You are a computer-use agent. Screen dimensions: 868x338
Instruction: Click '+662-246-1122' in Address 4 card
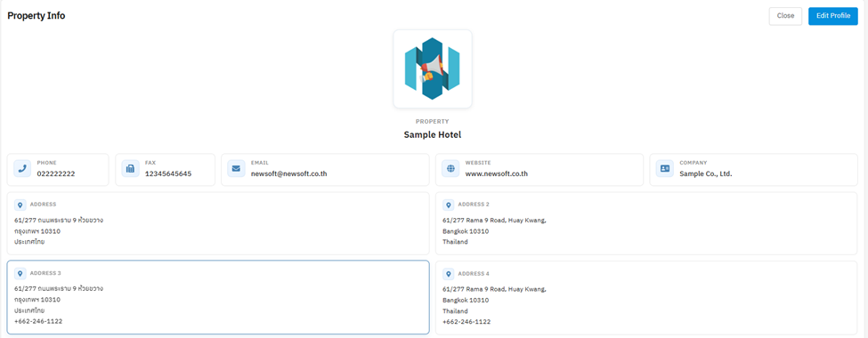pos(466,321)
